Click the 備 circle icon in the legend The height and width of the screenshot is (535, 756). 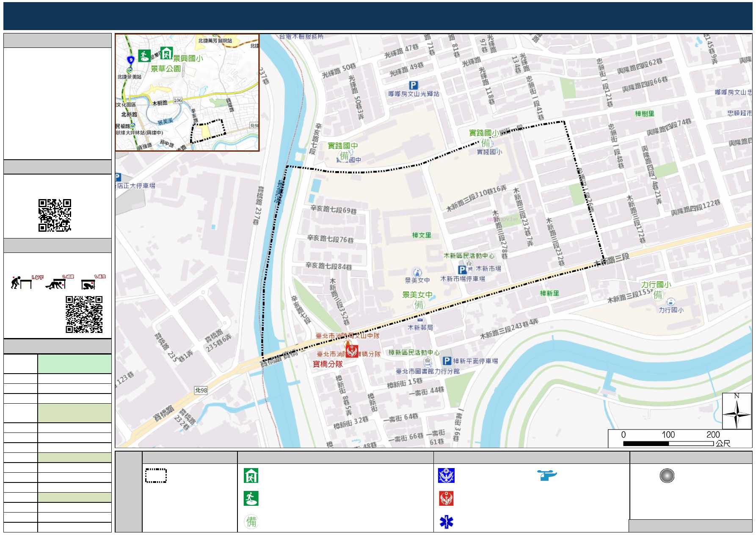[251, 521]
